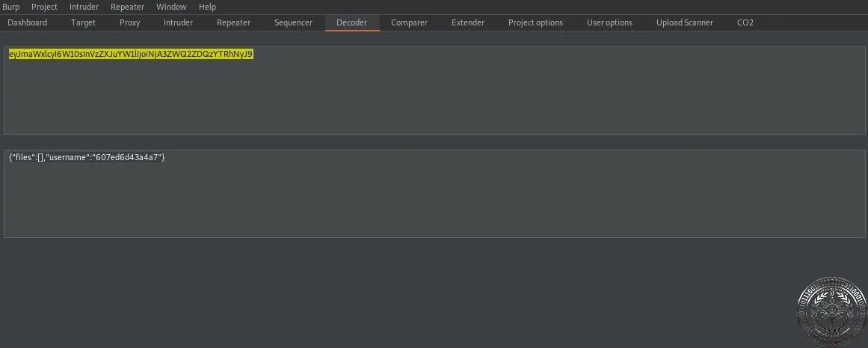Viewport: 868px width, 348px height.
Task: Open the Project menu
Action: coord(44,7)
